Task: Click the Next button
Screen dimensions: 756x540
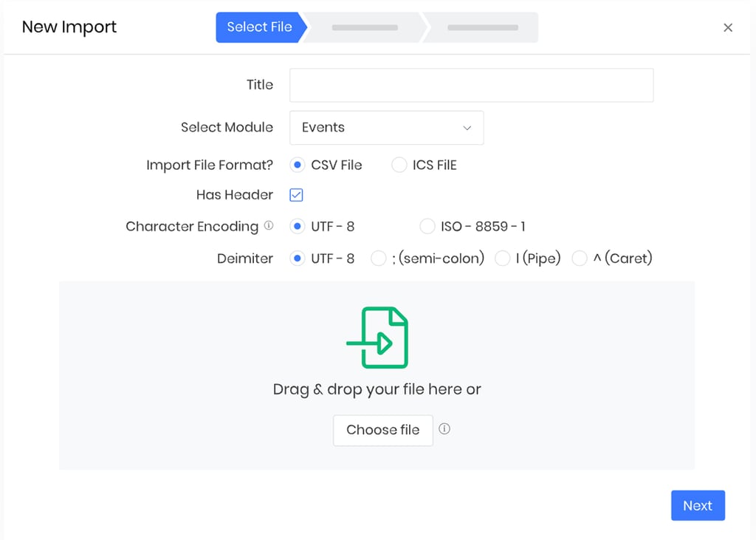Action: [697, 505]
